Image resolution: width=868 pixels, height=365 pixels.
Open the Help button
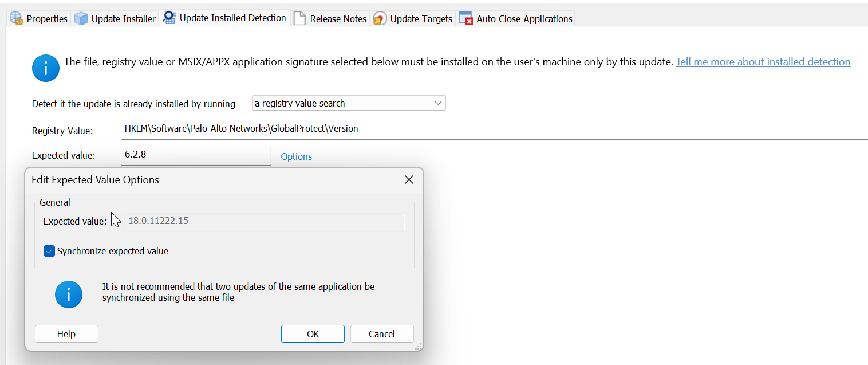tap(66, 333)
